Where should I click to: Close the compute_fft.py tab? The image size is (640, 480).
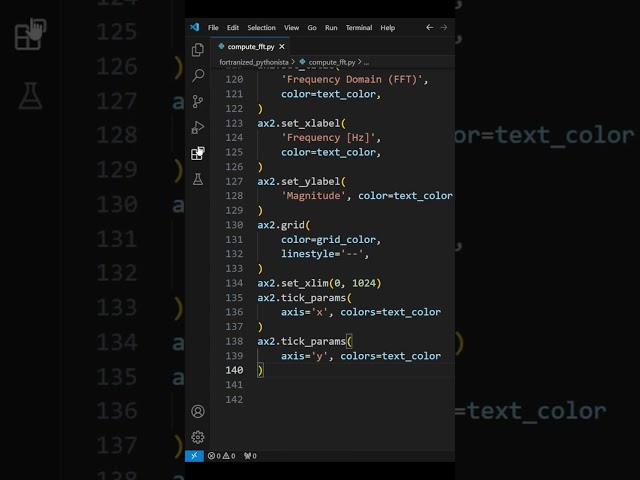(x=282, y=47)
